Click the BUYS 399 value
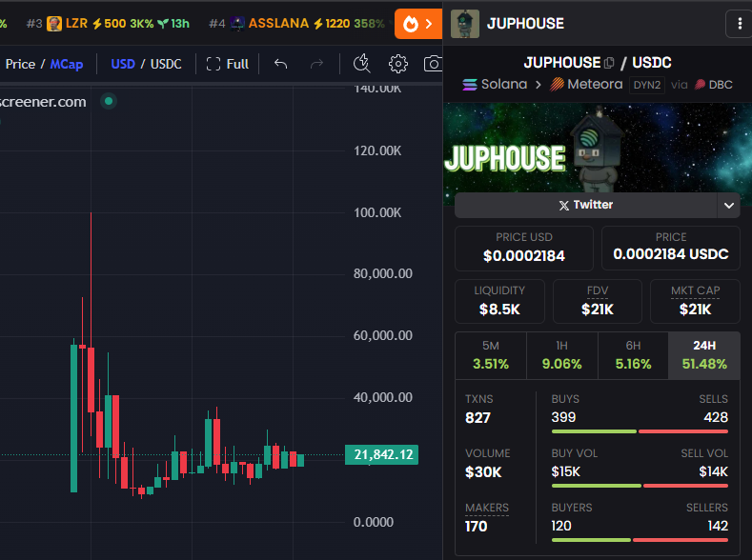 point(563,417)
